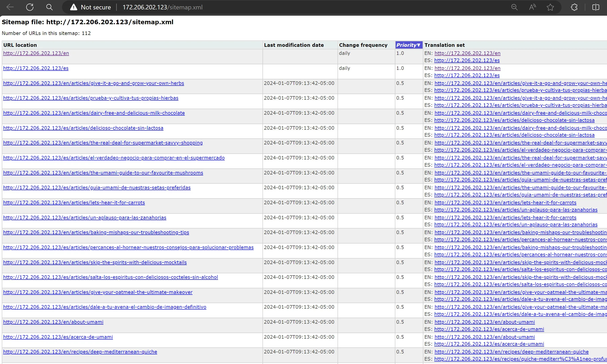607x364 pixels.
Task: Toggle split screen view icon
Action: pyautogui.click(x=596, y=7)
